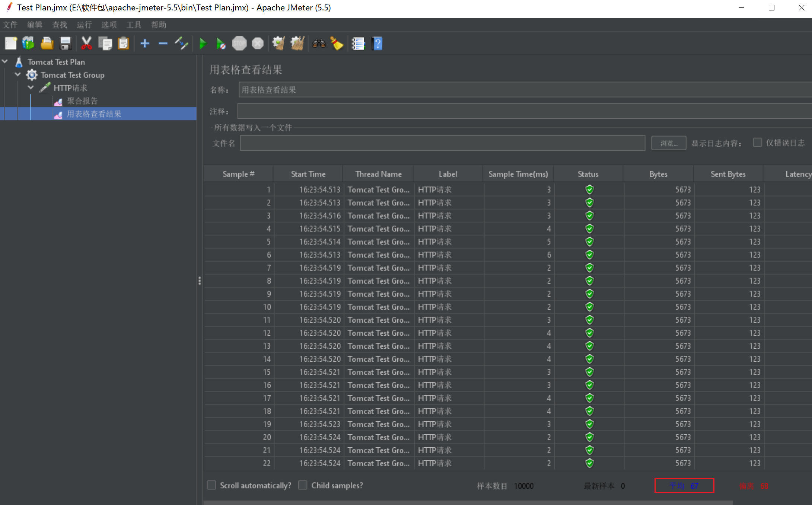The image size is (812, 505).
Task: Open Help with the question mark icon
Action: pyautogui.click(x=377, y=44)
